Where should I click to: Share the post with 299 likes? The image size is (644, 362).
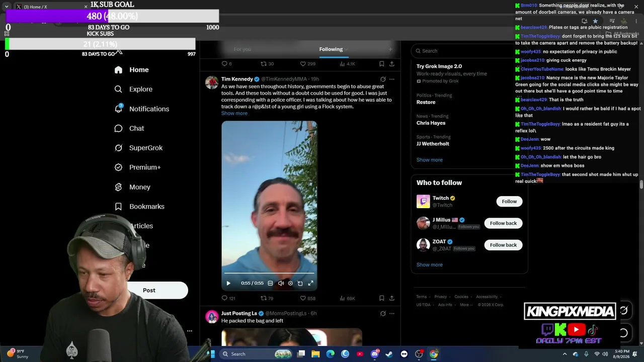[392, 64]
